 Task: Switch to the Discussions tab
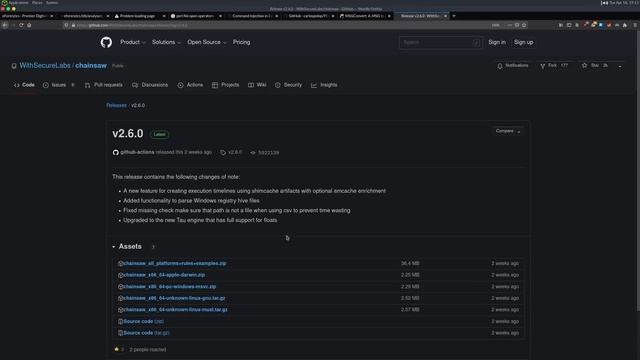point(150,85)
